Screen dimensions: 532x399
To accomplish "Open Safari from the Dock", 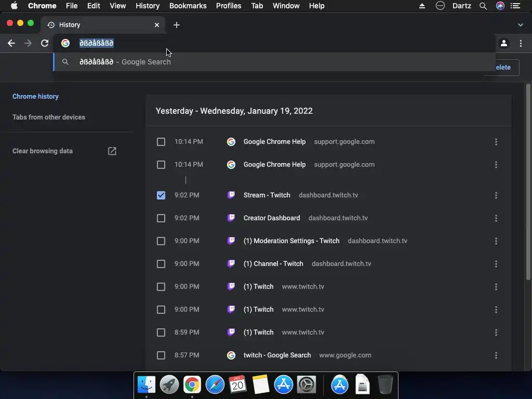I will [215, 385].
